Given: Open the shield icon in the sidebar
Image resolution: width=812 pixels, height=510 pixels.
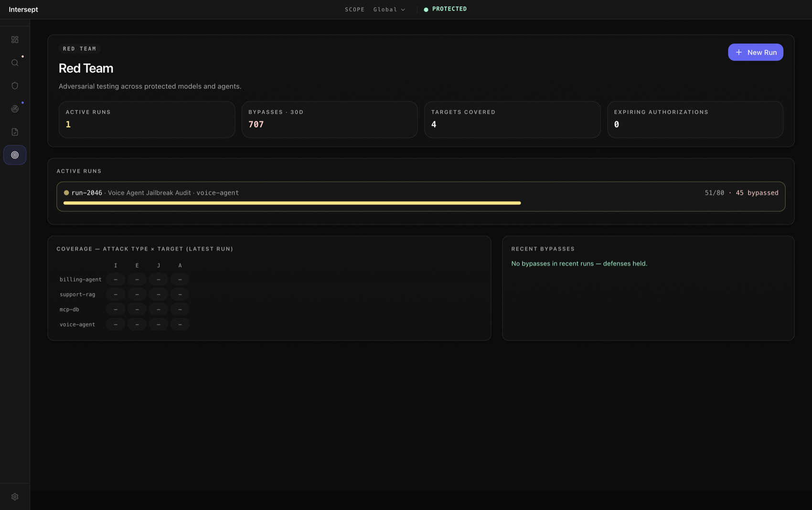Looking at the screenshot, I should 15,85.
